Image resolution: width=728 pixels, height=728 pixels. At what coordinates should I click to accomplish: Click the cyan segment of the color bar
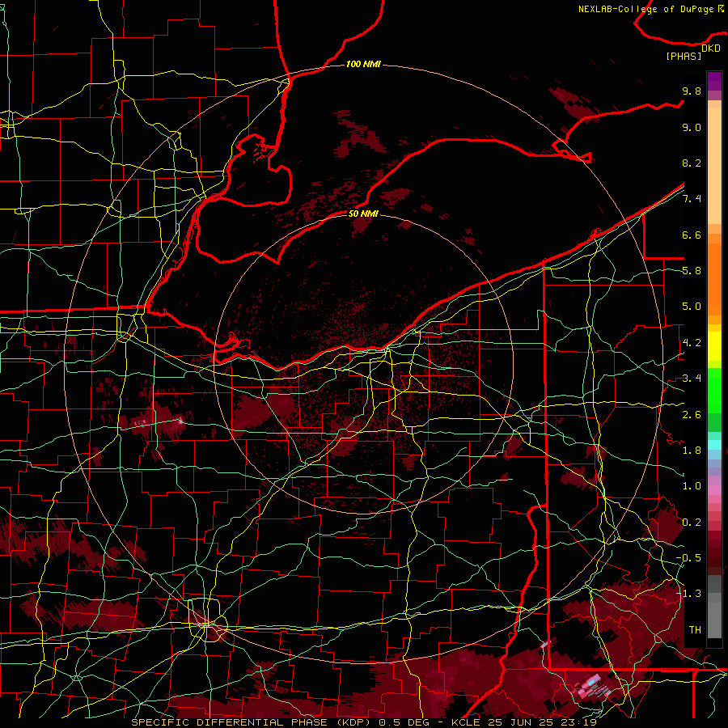(x=714, y=445)
